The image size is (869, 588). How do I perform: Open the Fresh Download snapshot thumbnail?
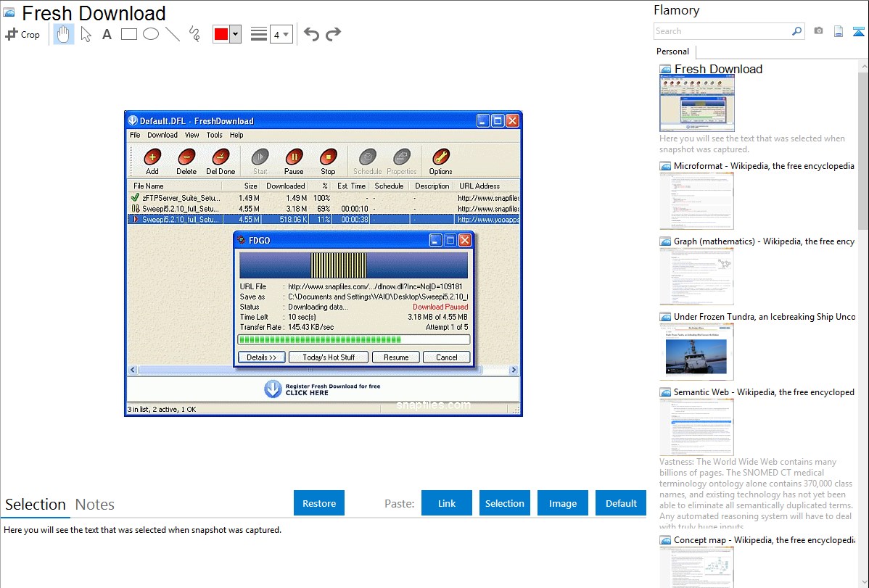696,103
